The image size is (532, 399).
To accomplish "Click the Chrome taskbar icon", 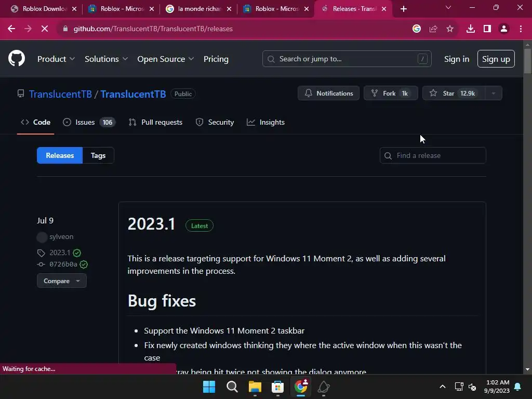I will click(301, 387).
